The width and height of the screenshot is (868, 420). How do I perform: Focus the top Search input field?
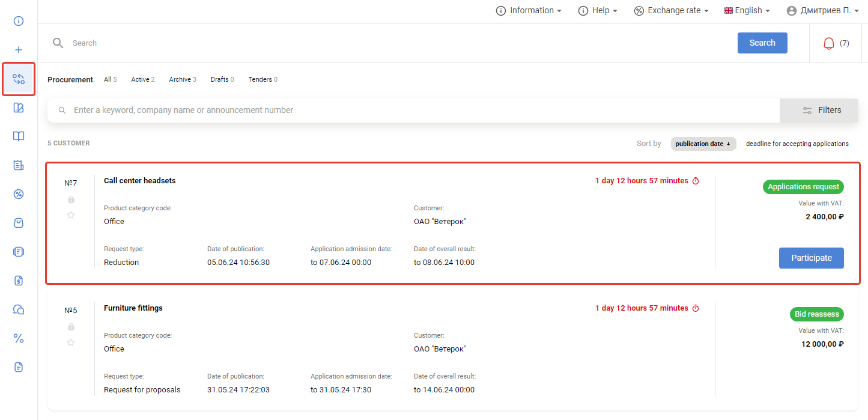(x=396, y=43)
